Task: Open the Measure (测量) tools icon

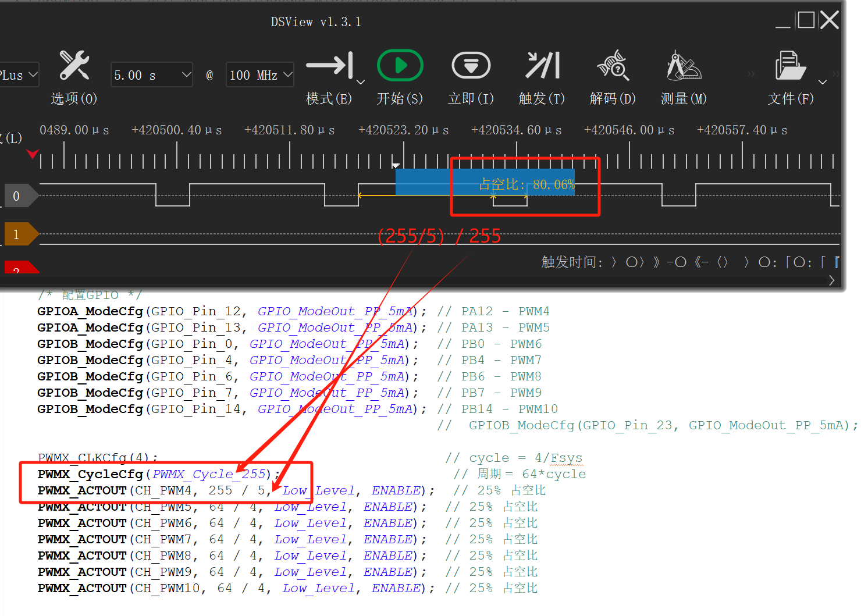Action: [684, 65]
